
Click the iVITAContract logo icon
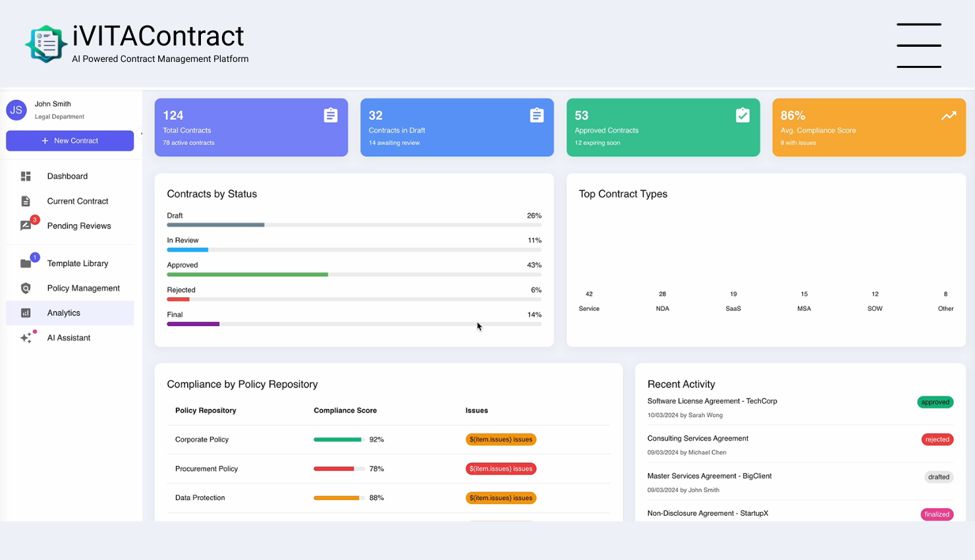[46, 44]
